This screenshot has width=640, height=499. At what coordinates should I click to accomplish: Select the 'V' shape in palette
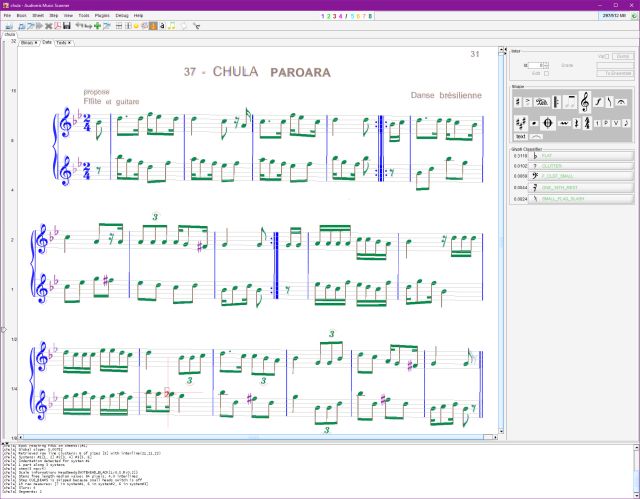click(x=616, y=123)
